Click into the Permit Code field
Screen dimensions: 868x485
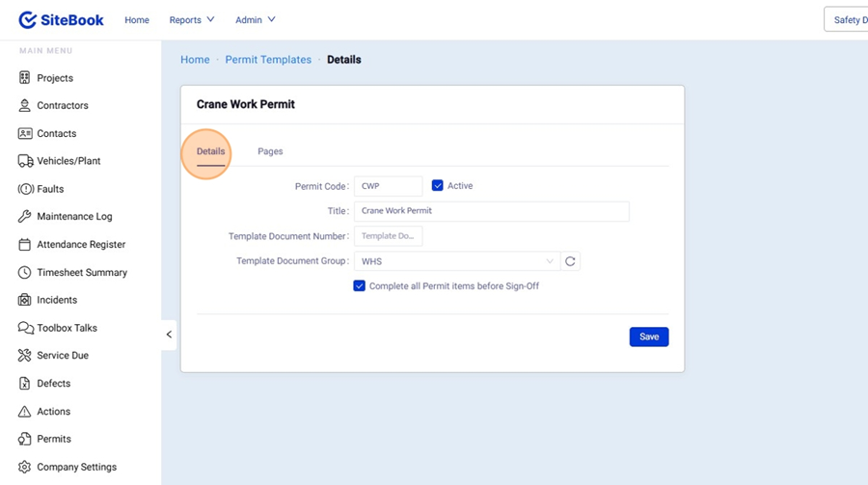click(x=388, y=186)
